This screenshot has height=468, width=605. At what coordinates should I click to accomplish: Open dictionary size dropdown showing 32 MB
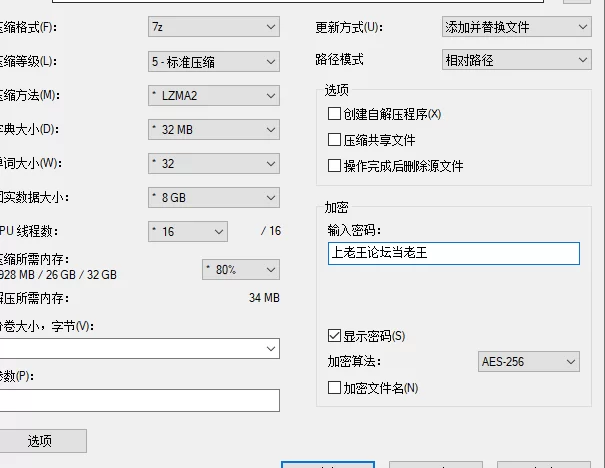[214, 129]
